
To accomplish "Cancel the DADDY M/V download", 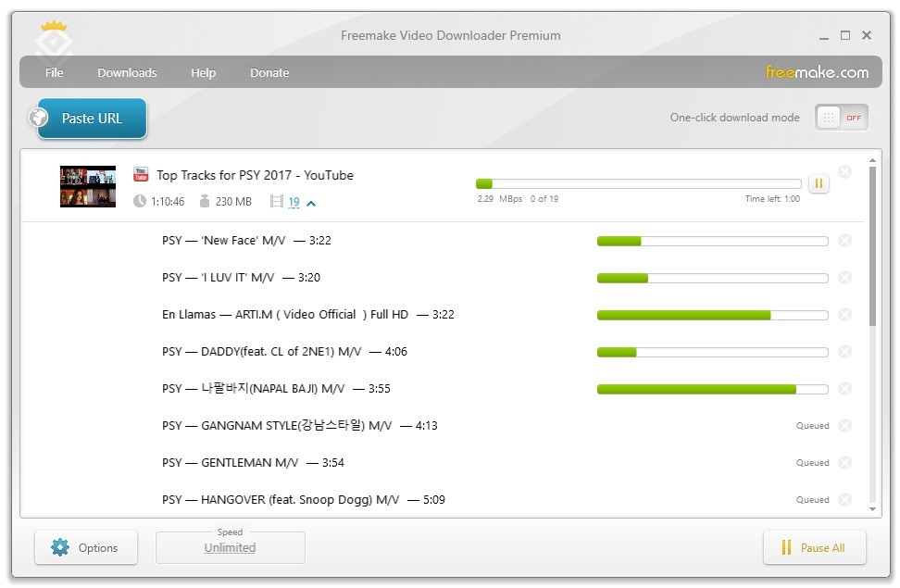I will click(844, 352).
